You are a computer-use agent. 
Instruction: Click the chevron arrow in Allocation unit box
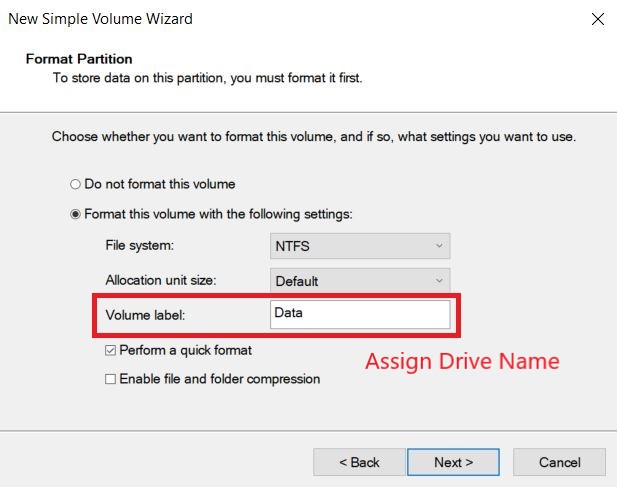439,280
